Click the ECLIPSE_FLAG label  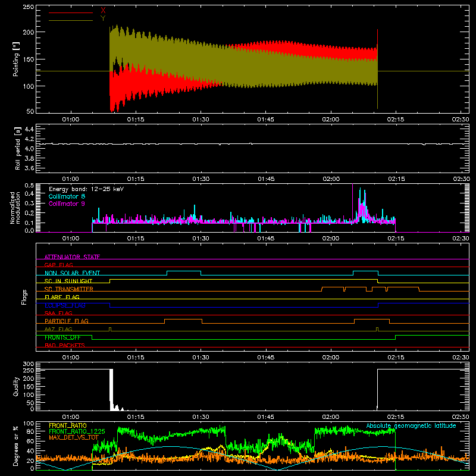65,305
